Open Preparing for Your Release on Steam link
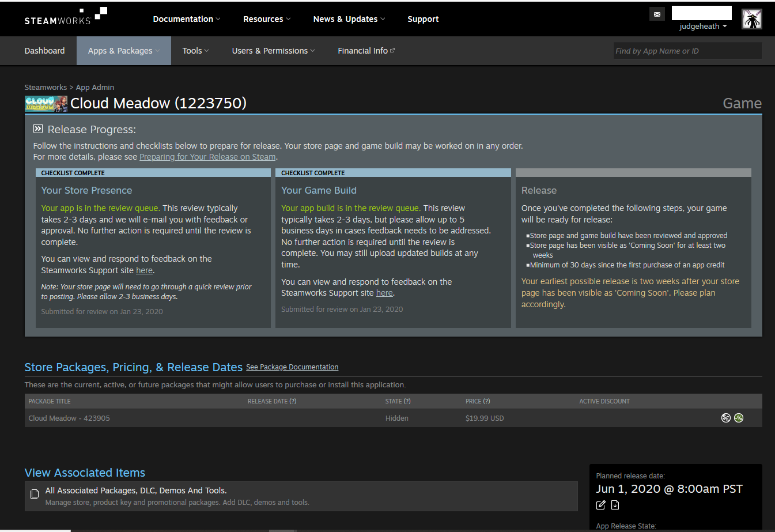 (207, 157)
